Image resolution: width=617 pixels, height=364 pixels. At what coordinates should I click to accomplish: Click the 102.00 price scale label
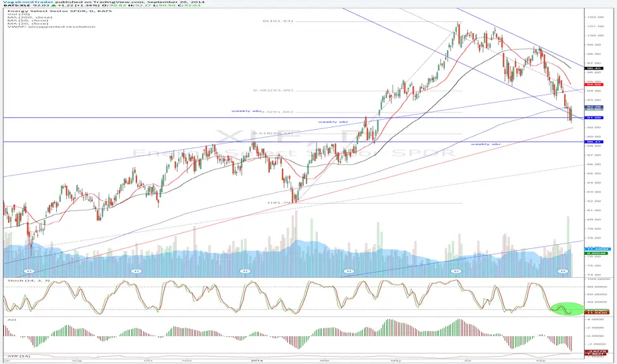[x=595, y=17]
